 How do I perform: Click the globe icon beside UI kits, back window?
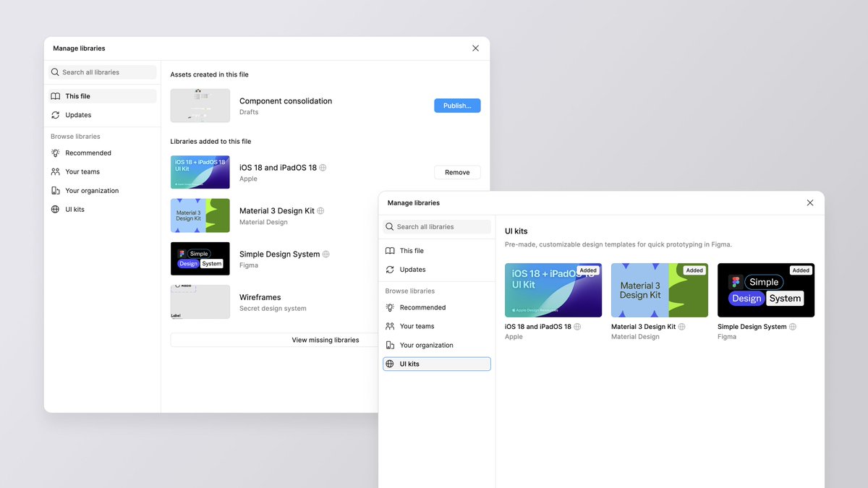[x=55, y=210]
